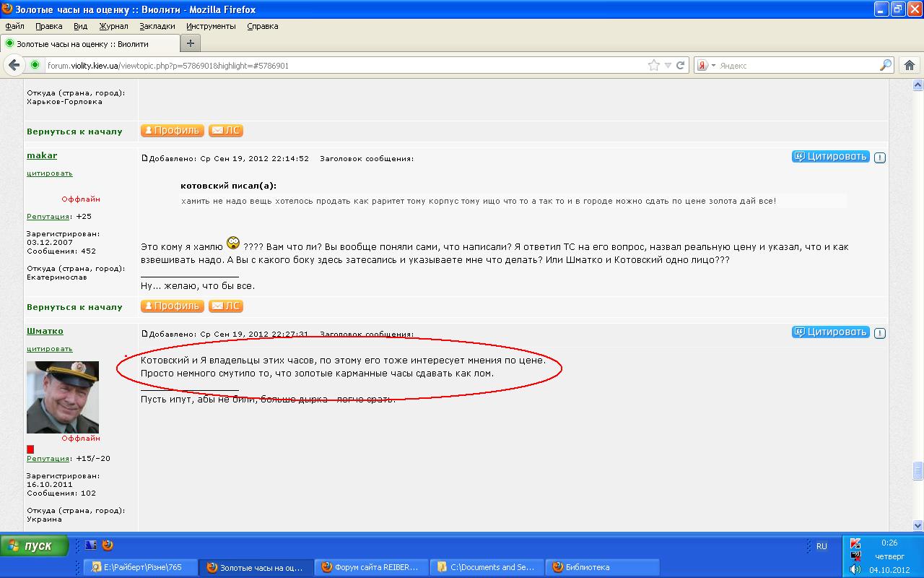924x578 pixels.
Task: Switch to "Форум сайта REIBER..." taskbar window
Action: tap(372, 567)
